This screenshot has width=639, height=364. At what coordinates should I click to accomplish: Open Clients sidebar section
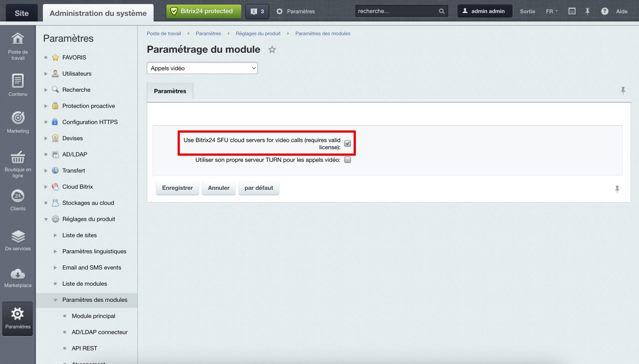tap(17, 200)
